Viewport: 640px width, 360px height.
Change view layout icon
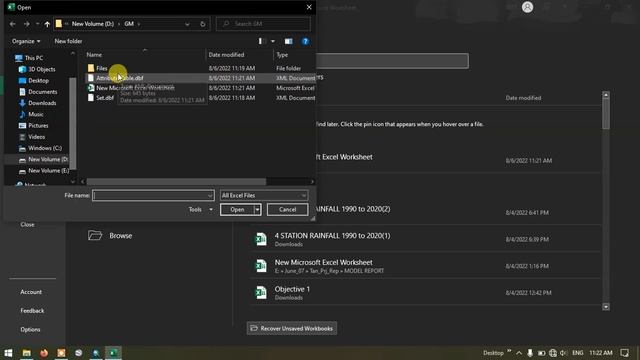pyautogui.click(x=262, y=41)
